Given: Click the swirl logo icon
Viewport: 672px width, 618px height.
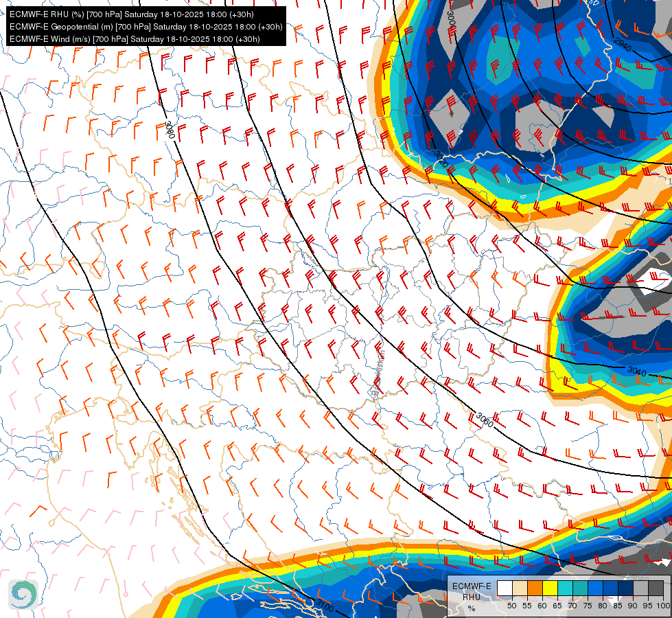Looking at the screenshot, I should pos(23,594).
